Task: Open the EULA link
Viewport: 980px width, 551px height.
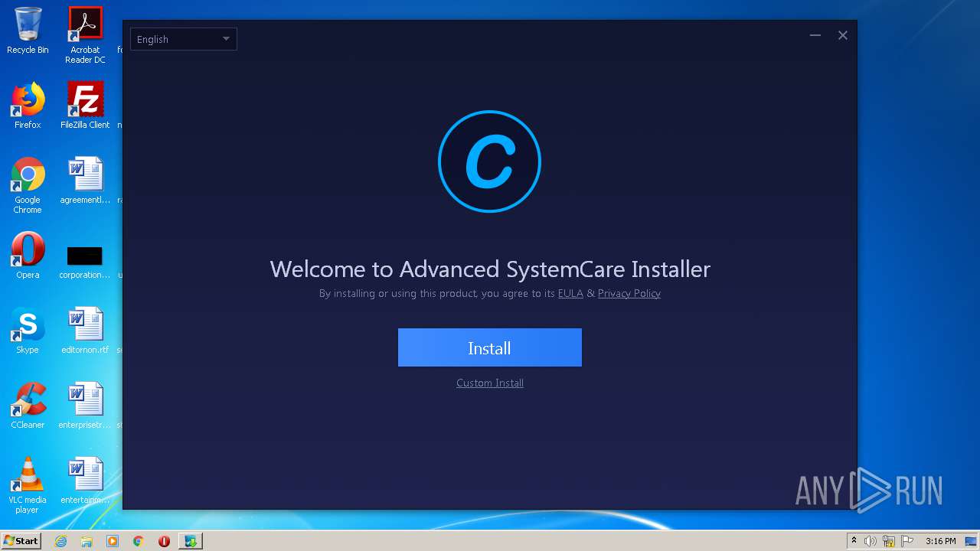Action: pos(570,293)
